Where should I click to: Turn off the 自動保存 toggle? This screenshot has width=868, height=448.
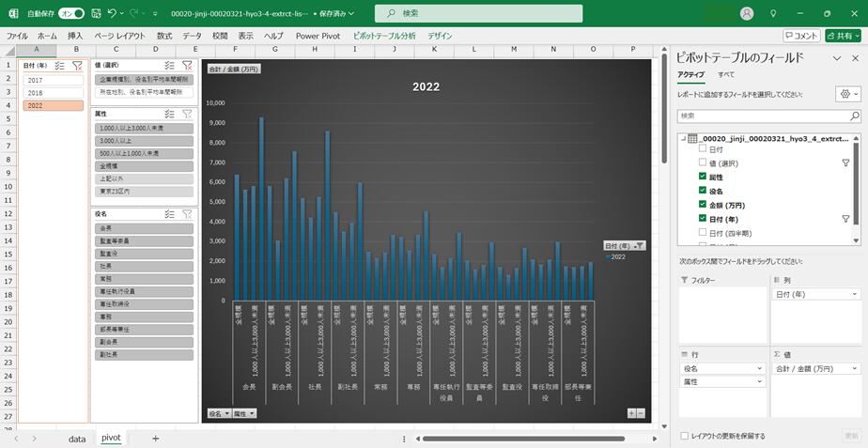tap(70, 14)
